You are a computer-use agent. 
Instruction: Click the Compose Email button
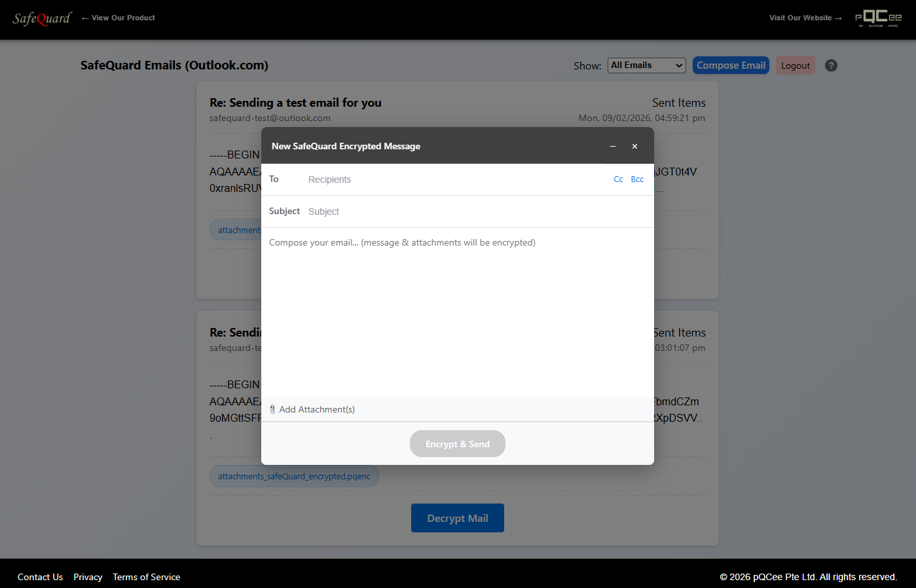click(x=731, y=65)
